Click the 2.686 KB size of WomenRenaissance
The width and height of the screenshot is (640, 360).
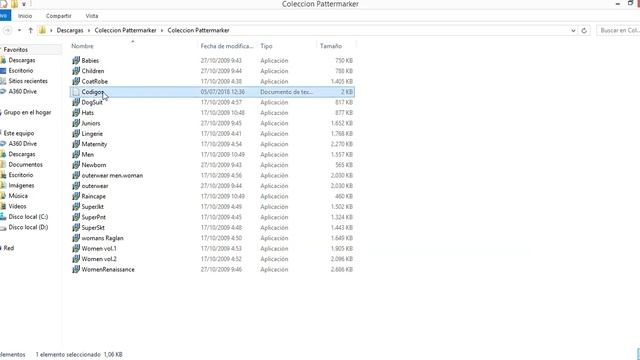pyautogui.click(x=342, y=269)
